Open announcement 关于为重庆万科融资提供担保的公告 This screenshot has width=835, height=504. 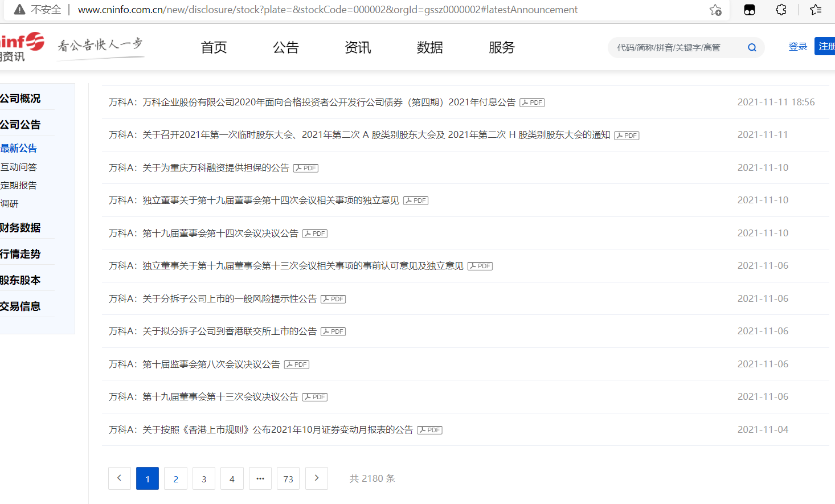coord(199,168)
